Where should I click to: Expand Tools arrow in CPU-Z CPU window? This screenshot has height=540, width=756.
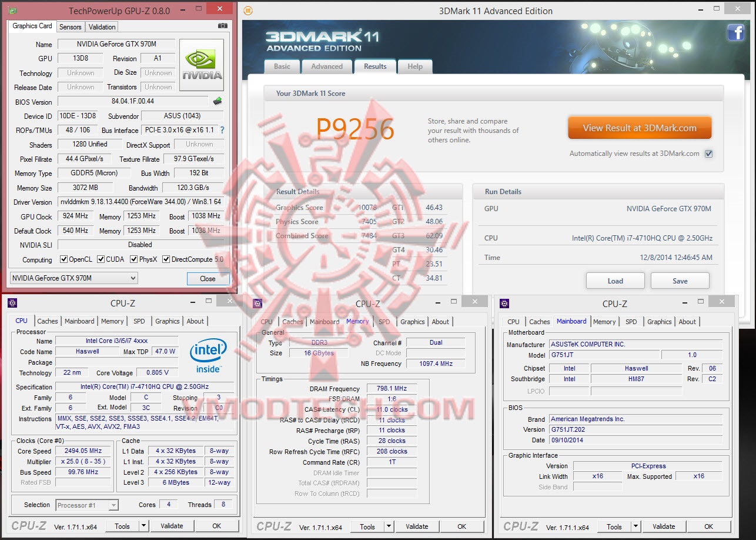pos(143,526)
